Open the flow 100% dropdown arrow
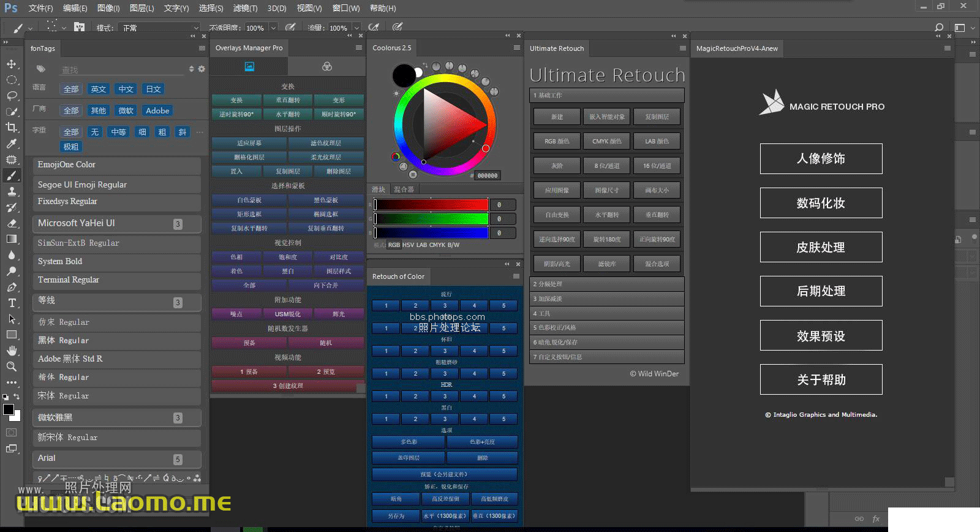 (x=358, y=28)
